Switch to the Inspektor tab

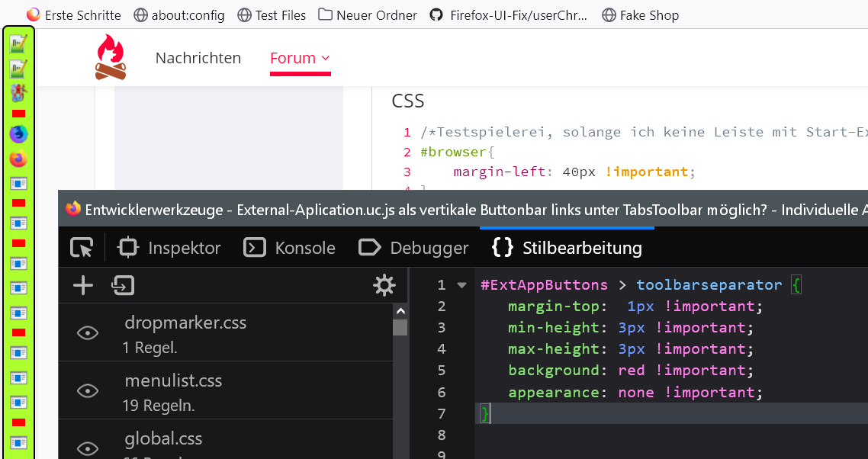pyautogui.click(x=169, y=248)
